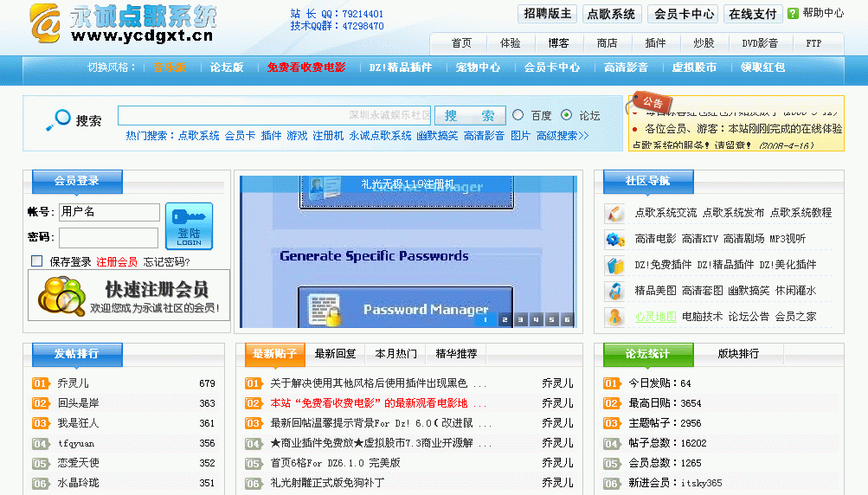Select slide 4 of the banner
This screenshot has height=495, width=868.
click(x=536, y=319)
